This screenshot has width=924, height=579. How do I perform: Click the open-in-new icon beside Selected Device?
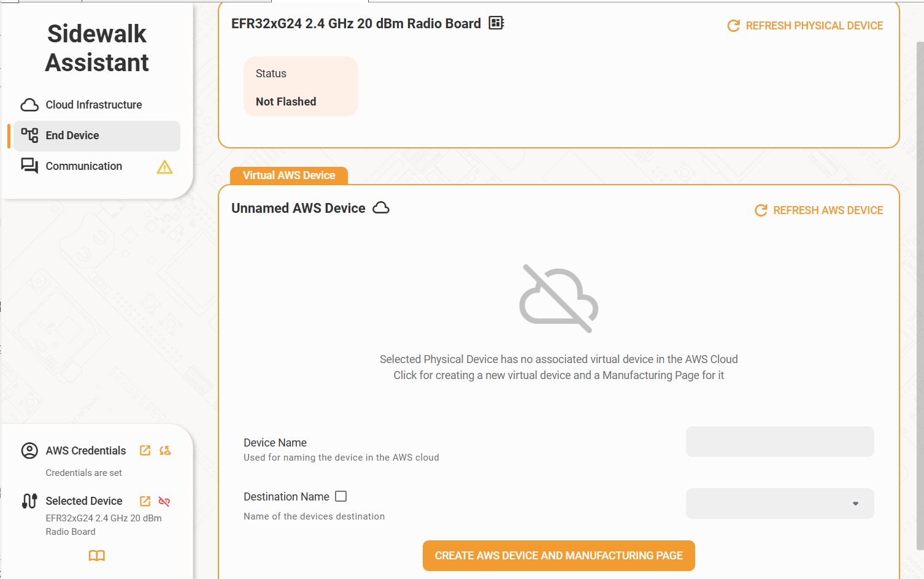pyautogui.click(x=145, y=501)
